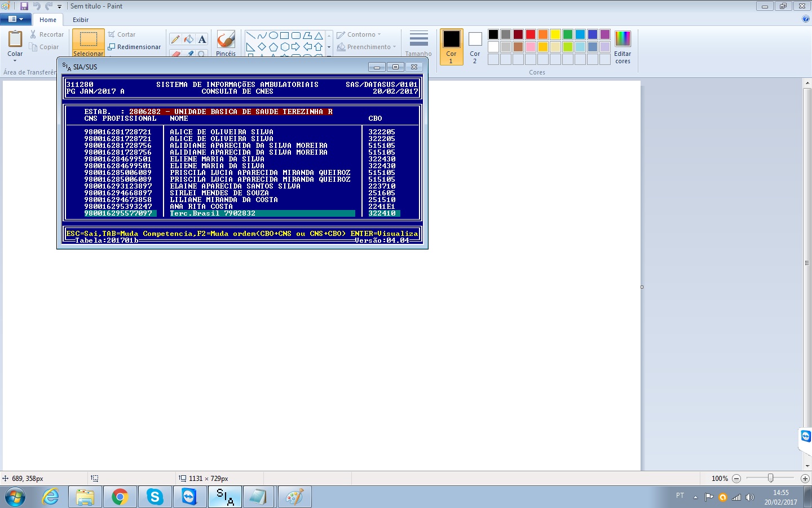The image size is (812, 508).
Task: Open Editar cores color editor
Action: point(623,47)
